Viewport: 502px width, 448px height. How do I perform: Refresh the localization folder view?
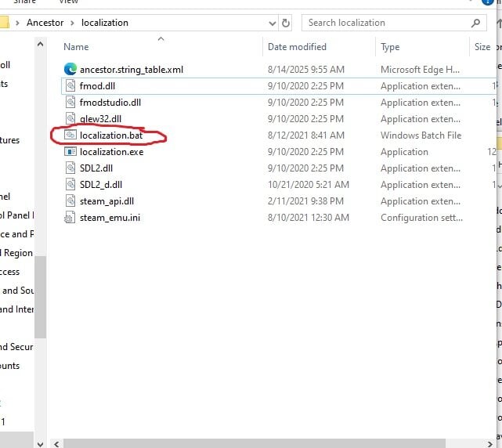[x=285, y=23]
